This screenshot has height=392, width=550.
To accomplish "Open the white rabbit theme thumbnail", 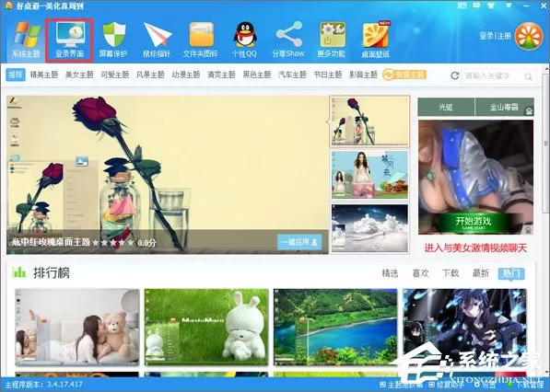I will point(206,327).
